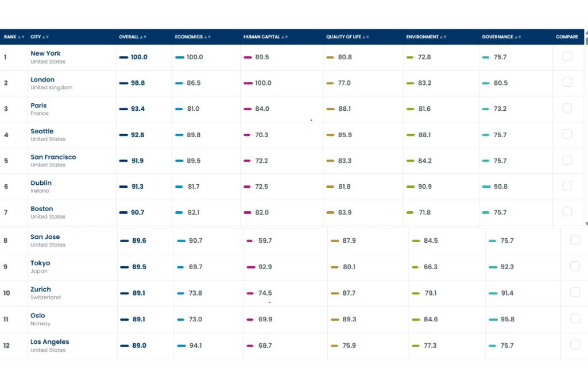This screenshot has width=588, height=392.
Task: Click Tokyo's human capital score 92.9
Action: click(x=265, y=267)
